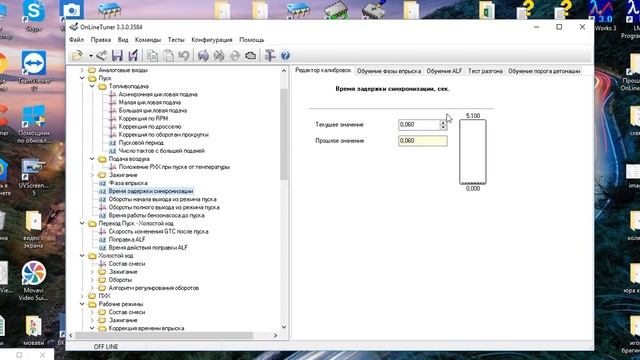Click the Прошлое значение yellow field
The width and height of the screenshot is (640, 360).
423,141
